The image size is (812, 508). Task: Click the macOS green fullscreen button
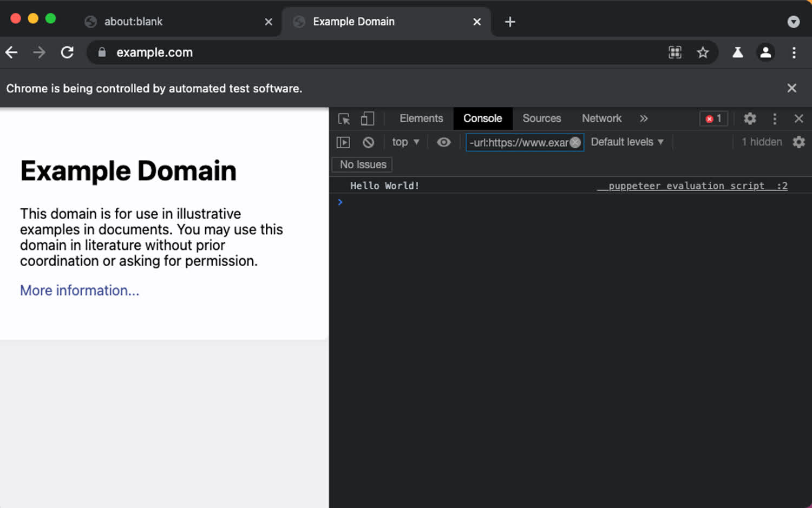coord(50,18)
